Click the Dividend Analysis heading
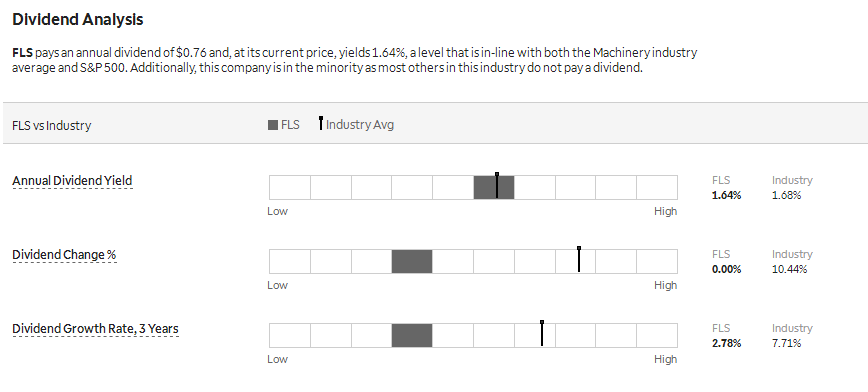The width and height of the screenshot is (868, 392). (78, 19)
